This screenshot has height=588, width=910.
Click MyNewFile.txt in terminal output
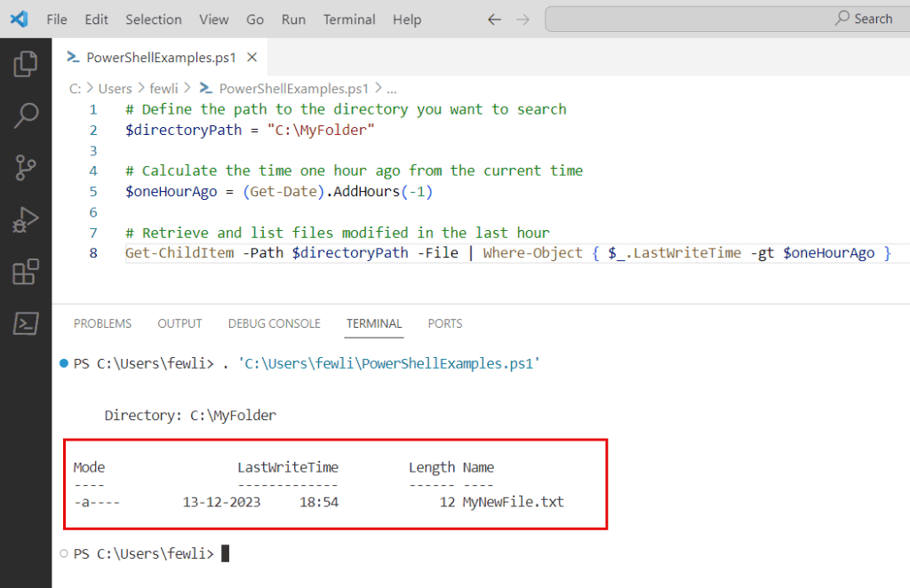(x=513, y=502)
